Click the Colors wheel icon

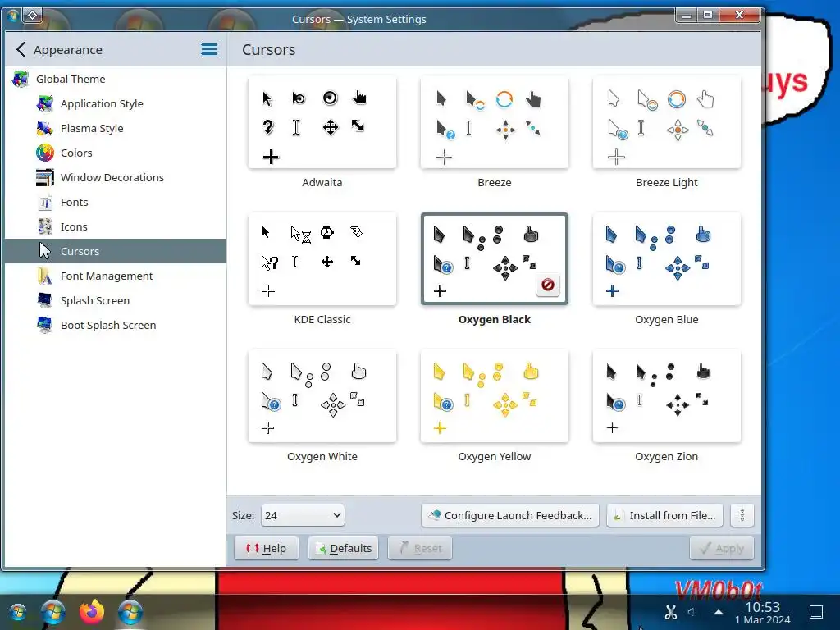[x=45, y=153]
